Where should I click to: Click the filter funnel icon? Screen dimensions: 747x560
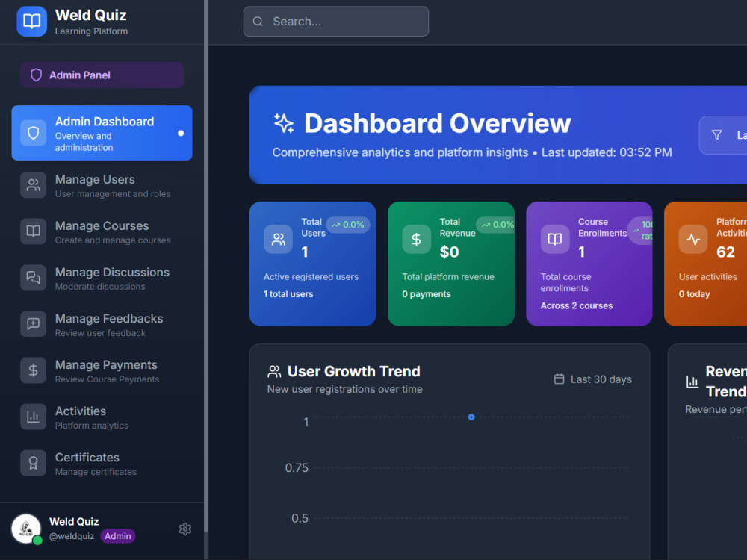(716, 135)
